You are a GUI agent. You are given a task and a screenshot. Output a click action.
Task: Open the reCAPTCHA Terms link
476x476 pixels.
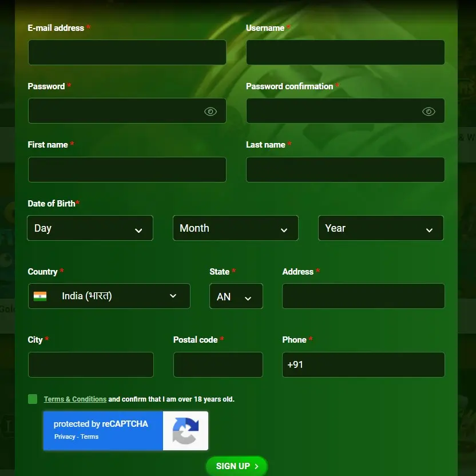(90, 437)
